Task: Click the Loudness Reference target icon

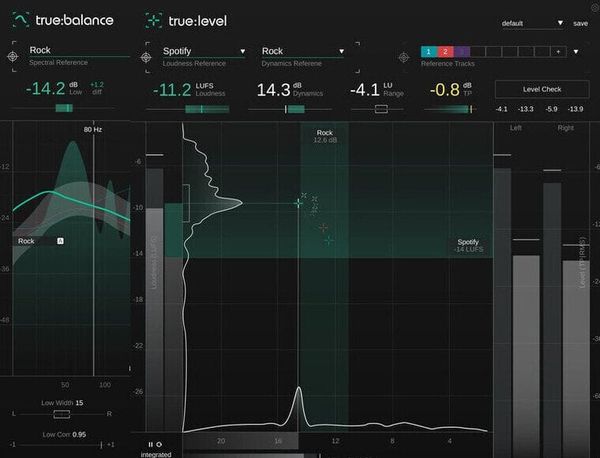Action: pos(146,57)
